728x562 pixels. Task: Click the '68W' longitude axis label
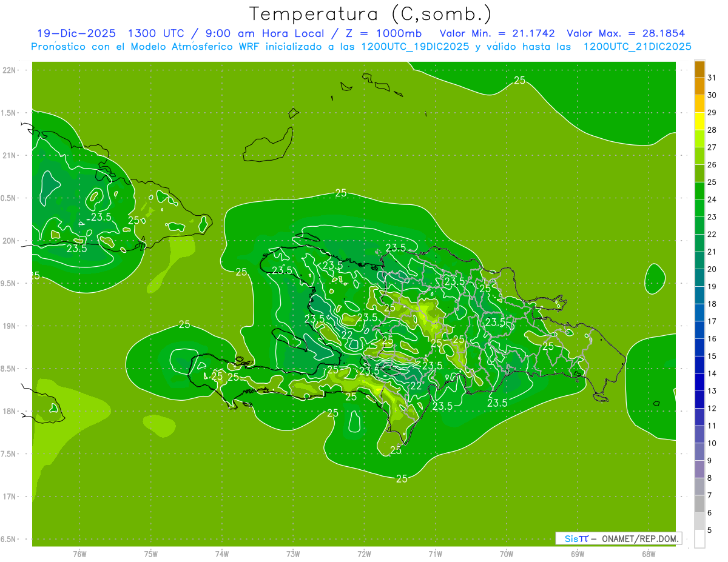click(649, 554)
